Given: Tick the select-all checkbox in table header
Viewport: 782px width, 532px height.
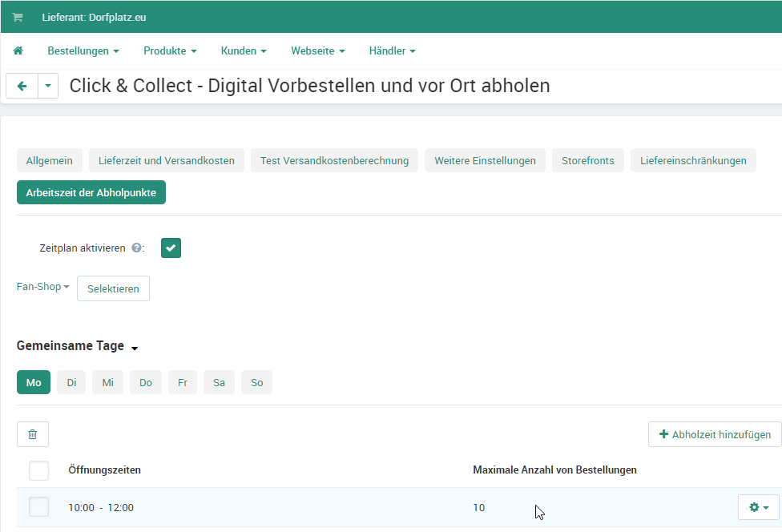Looking at the screenshot, I should coord(39,470).
